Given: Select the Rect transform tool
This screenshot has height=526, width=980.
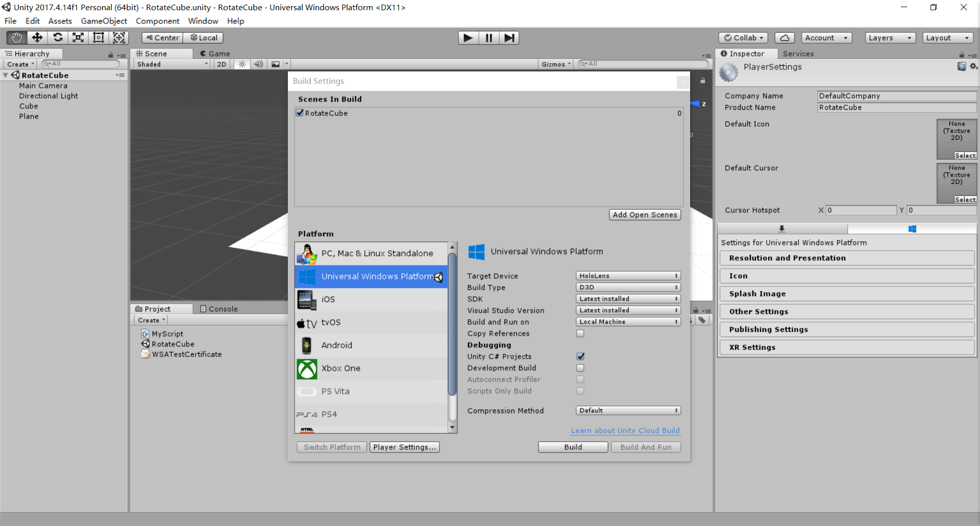Looking at the screenshot, I should (x=99, y=38).
